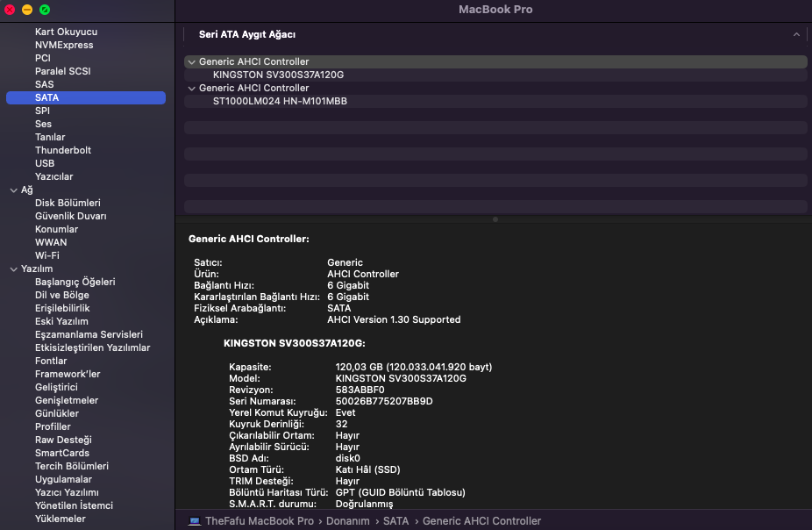Click Donanım in the path bar
812x530 pixels.
tap(348, 521)
